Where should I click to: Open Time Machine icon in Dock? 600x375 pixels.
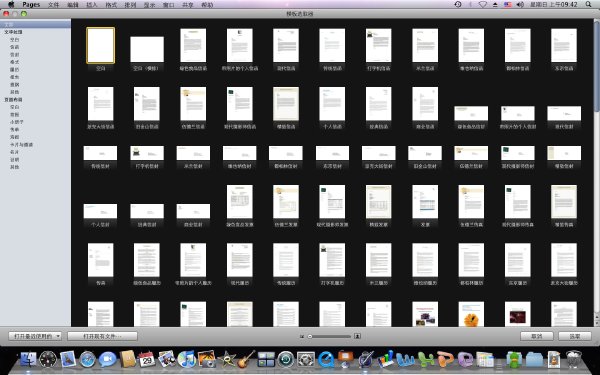coord(286,359)
